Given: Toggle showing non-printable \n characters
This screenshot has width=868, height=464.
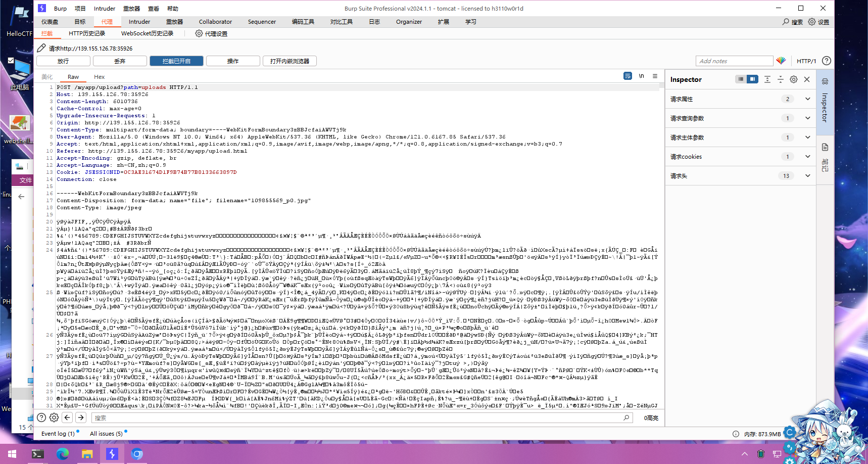Looking at the screenshot, I should [x=642, y=76].
